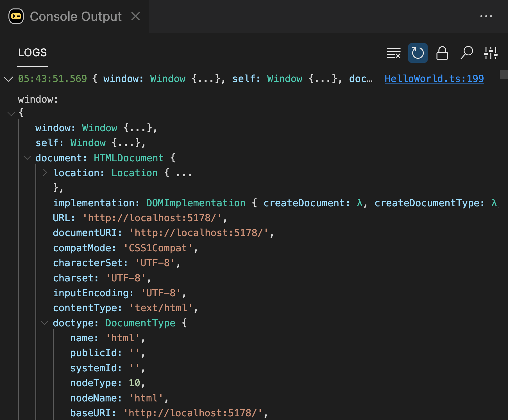Click the characterSet 'UTF-8' line
508x420 pixels.
click(117, 263)
